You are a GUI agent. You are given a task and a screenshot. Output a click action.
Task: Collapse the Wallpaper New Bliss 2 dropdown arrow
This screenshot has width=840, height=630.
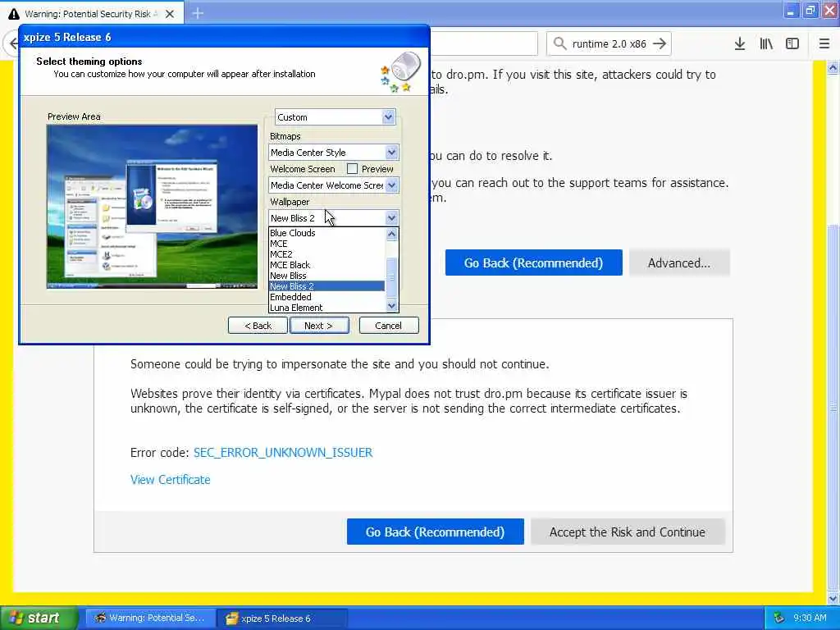391,218
